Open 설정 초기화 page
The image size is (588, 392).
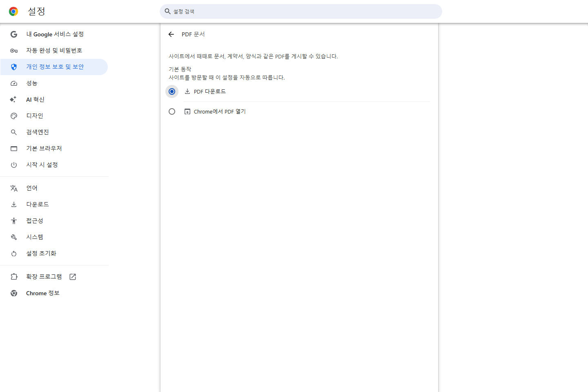[54, 254]
